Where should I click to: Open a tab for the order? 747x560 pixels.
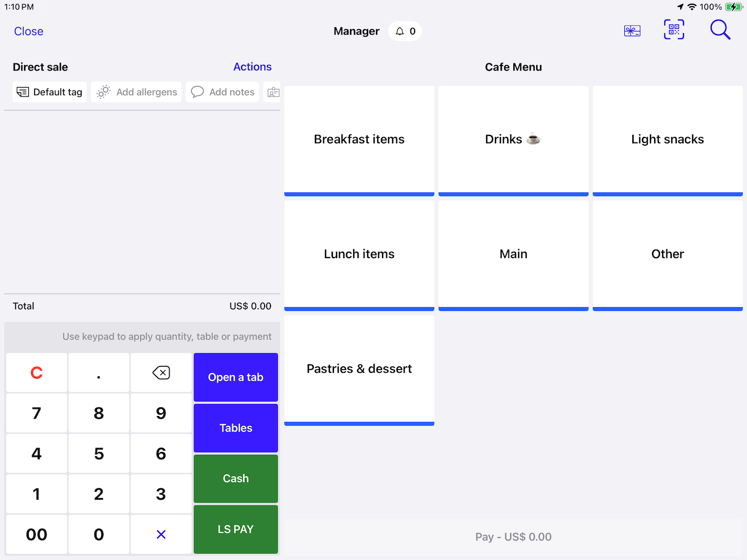pyautogui.click(x=235, y=377)
